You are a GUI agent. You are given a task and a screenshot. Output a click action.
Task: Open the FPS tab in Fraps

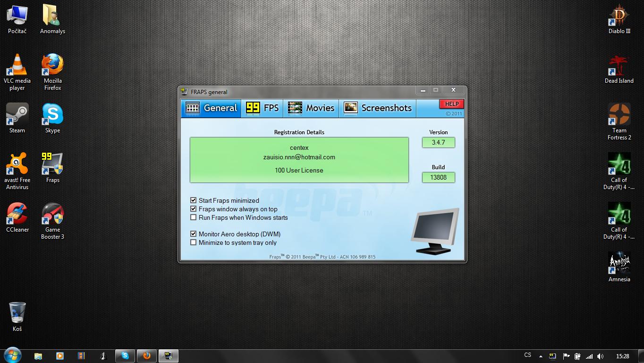coord(263,108)
